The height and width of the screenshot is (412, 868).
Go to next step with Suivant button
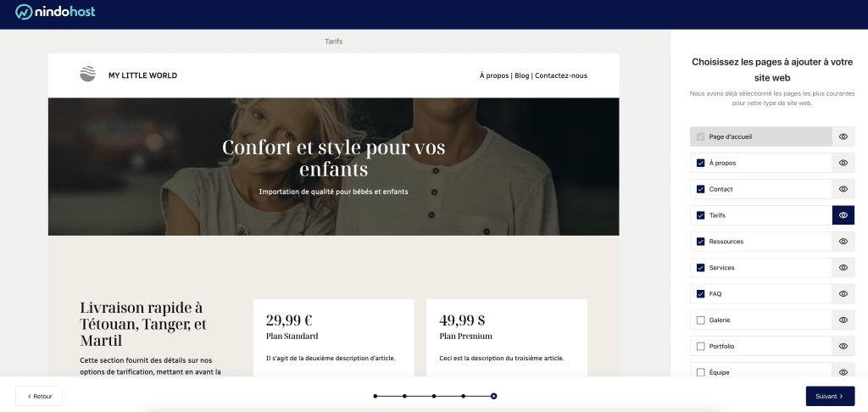(829, 396)
